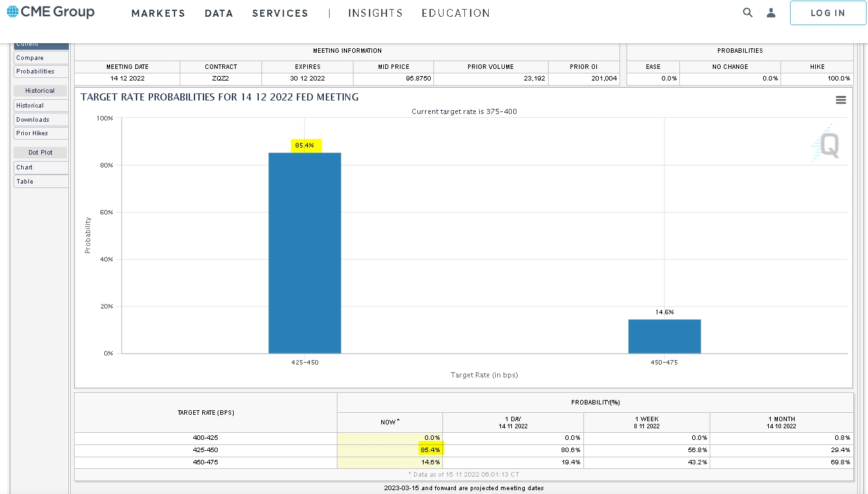Open the SERVICES menu

pyautogui.click(x=280, y=13)
